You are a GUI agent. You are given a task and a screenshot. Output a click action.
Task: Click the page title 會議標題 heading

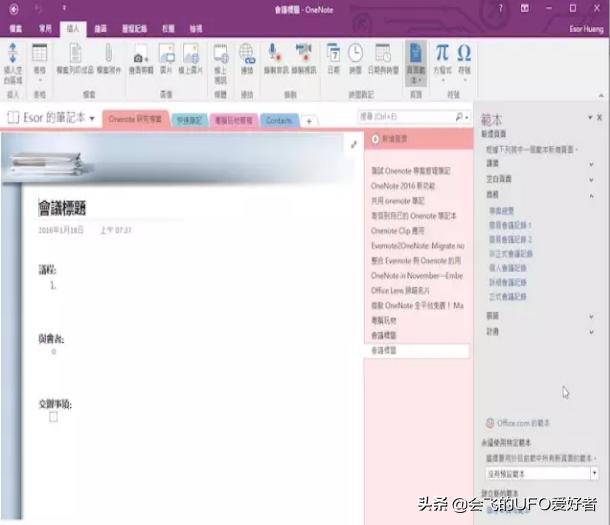pos(62,208)
